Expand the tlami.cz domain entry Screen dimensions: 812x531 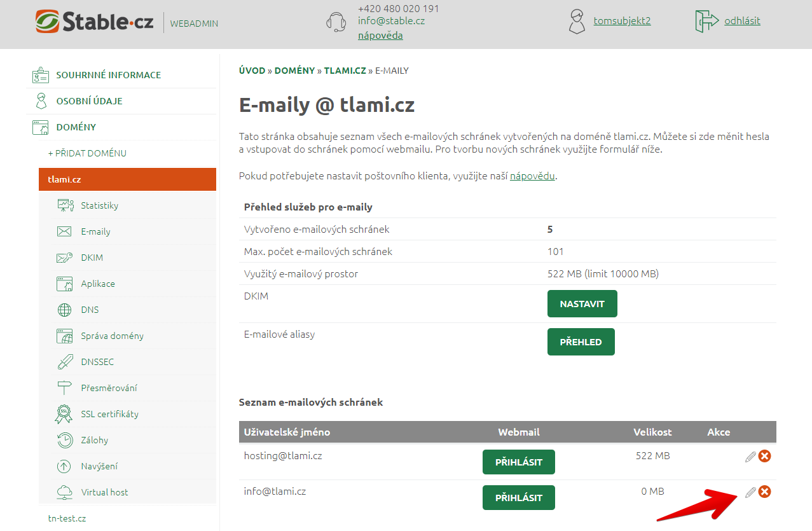[127, 179]
